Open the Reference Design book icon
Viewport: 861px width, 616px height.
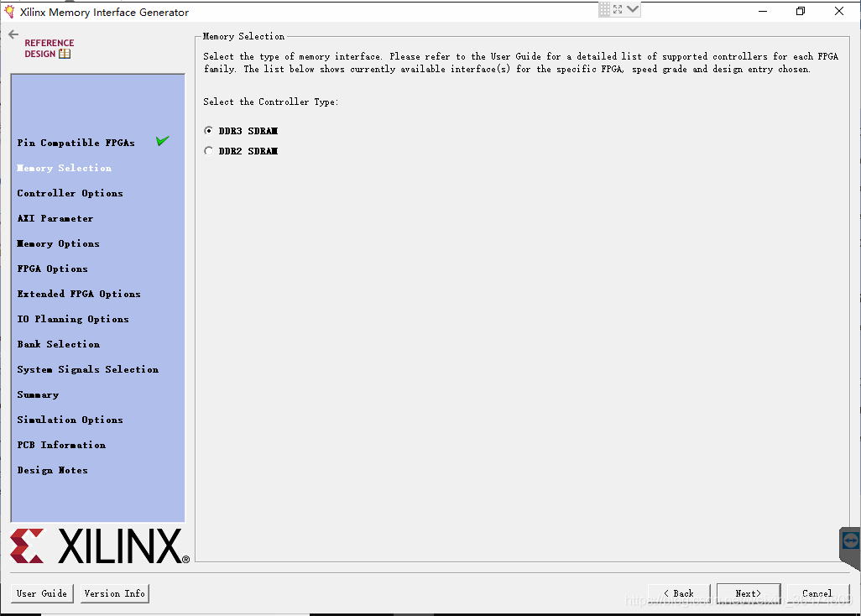pyautogui.click(x=65, y=54)
